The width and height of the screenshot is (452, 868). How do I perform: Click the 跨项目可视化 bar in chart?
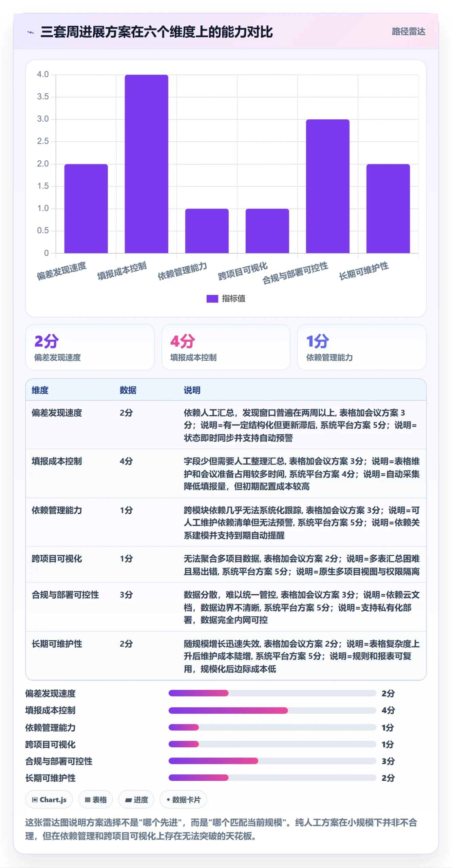point(267,231)
